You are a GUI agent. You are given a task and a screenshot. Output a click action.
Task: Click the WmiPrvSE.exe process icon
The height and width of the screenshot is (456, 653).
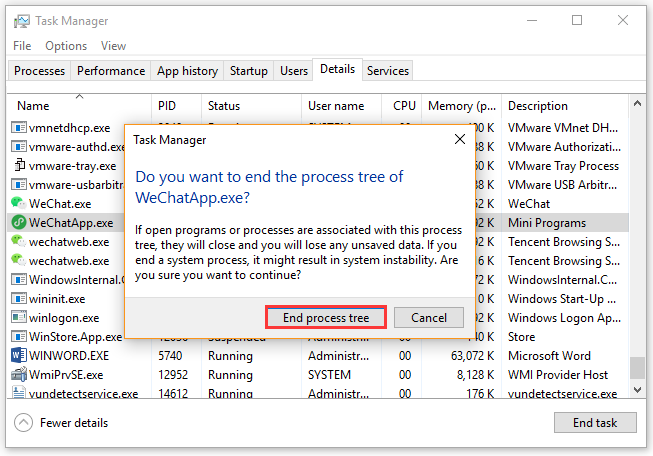pyautogui.click(x=18, y=375)
